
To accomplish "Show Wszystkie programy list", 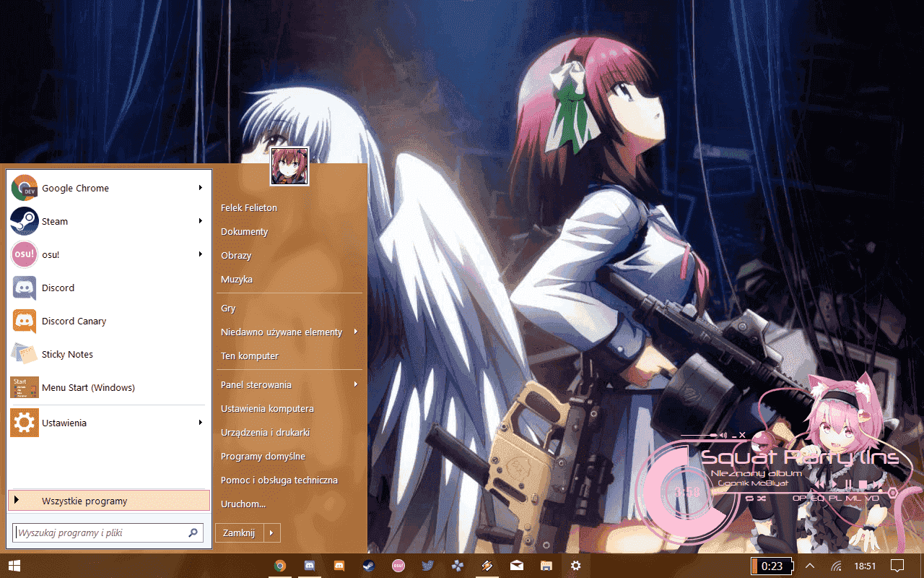I will click(109, 501).
